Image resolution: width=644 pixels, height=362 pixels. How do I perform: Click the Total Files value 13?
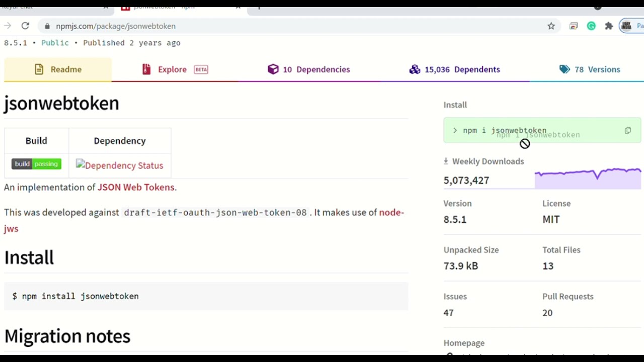[548, 266]
